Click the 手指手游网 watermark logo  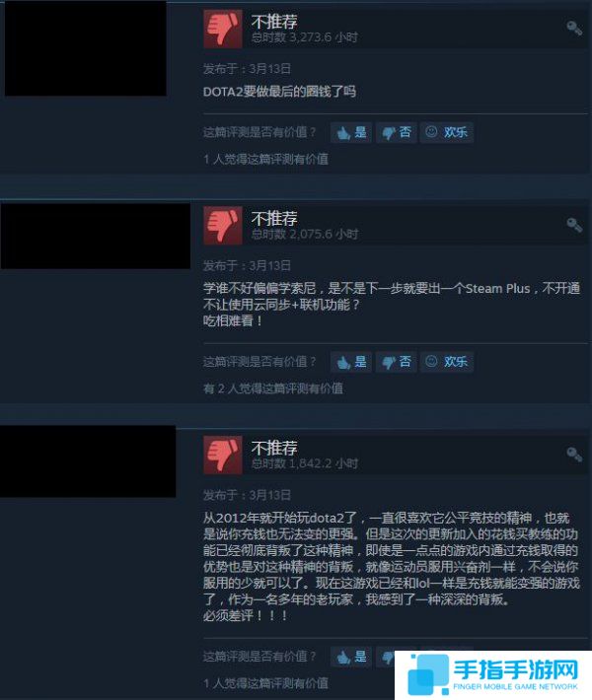[x=493, y=675]
